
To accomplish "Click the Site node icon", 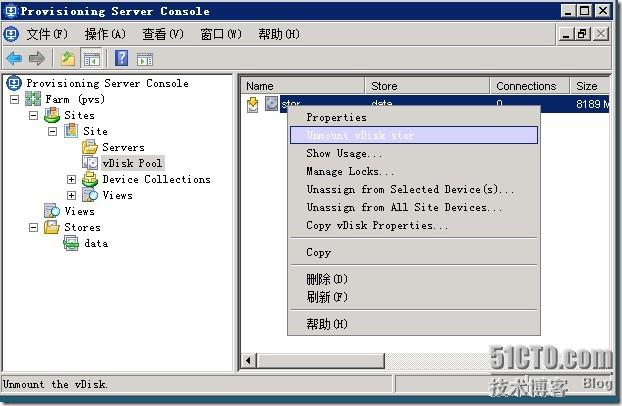I will (71, 131).
